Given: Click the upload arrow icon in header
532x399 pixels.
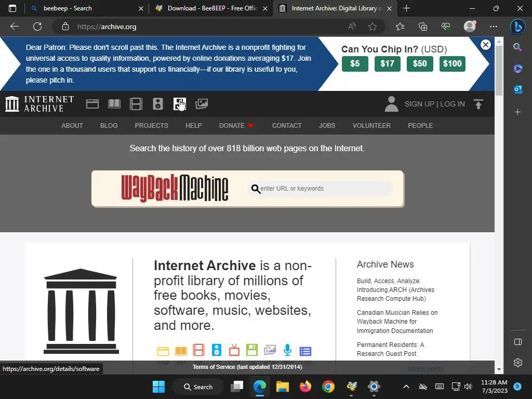Looking at the screenshot, I should [478, 104].
